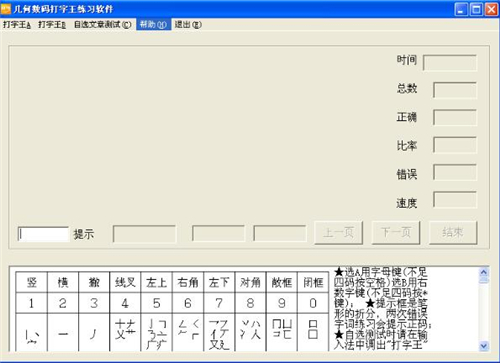Image resolution: width=500 pixels, height=363 pixels.
Task: Open the 打字王B menu
Action: 52,25
